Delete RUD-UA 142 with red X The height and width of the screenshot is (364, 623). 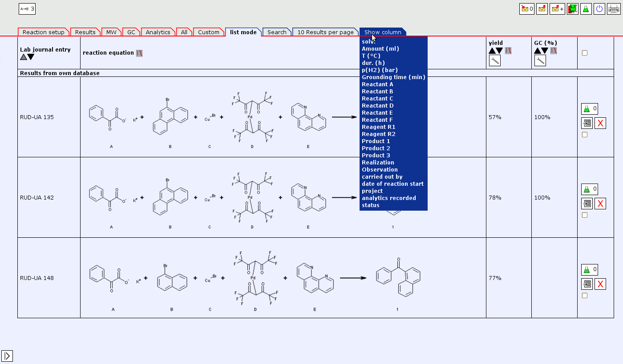point(600,204)
